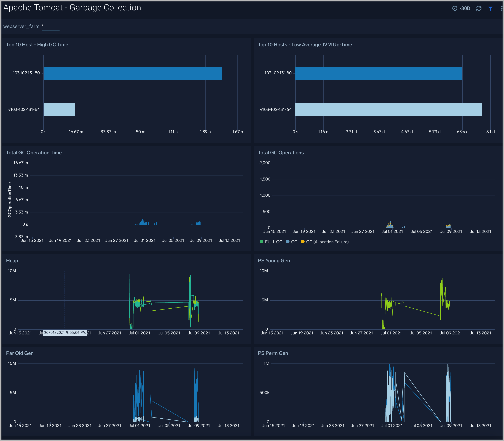Click 103.102.131.80 bar in JVM Up-Time chart
This screenshot has height=441, width=504.
pyautogui.click(x=379, y=73)
